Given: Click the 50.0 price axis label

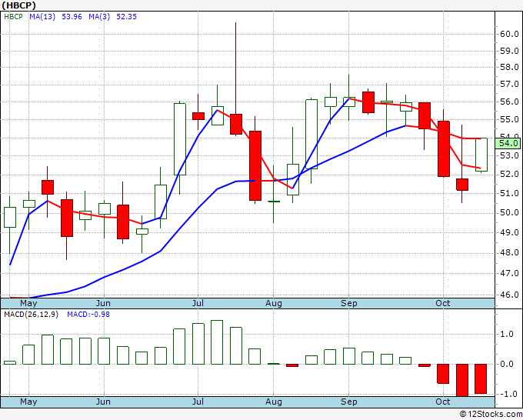Looking at the screenshot, I should point(509,213).
